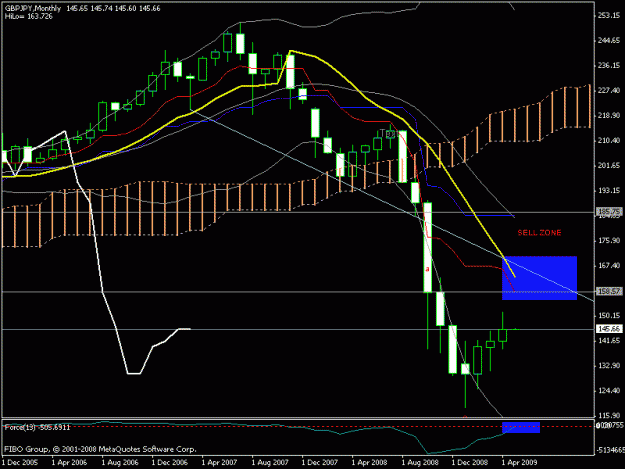The width and height of the screenshot is (625, 469).
Task: Select the 158.57 horizontal line price tag
Action: click(x=609, y=291)
